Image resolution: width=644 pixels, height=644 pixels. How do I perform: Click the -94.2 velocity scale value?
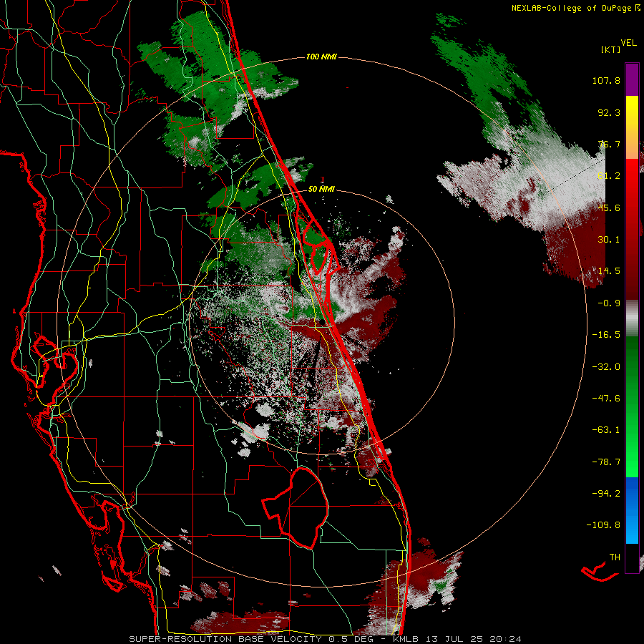606,494
